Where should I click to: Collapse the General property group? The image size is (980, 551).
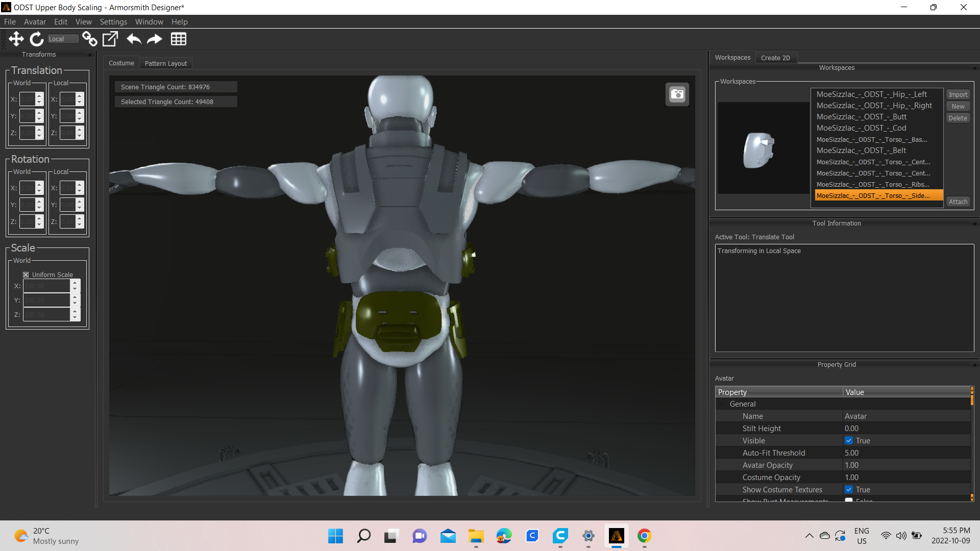[x=722, y=404]
